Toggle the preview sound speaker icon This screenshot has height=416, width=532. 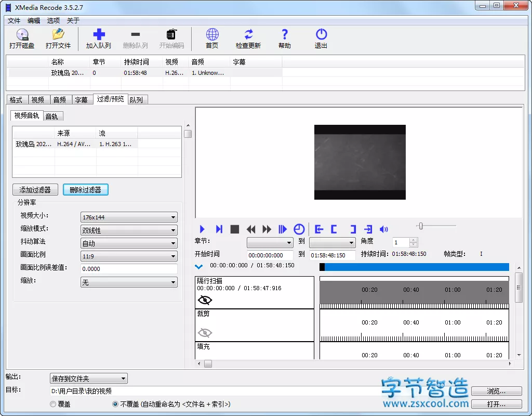tap(384, 229)
